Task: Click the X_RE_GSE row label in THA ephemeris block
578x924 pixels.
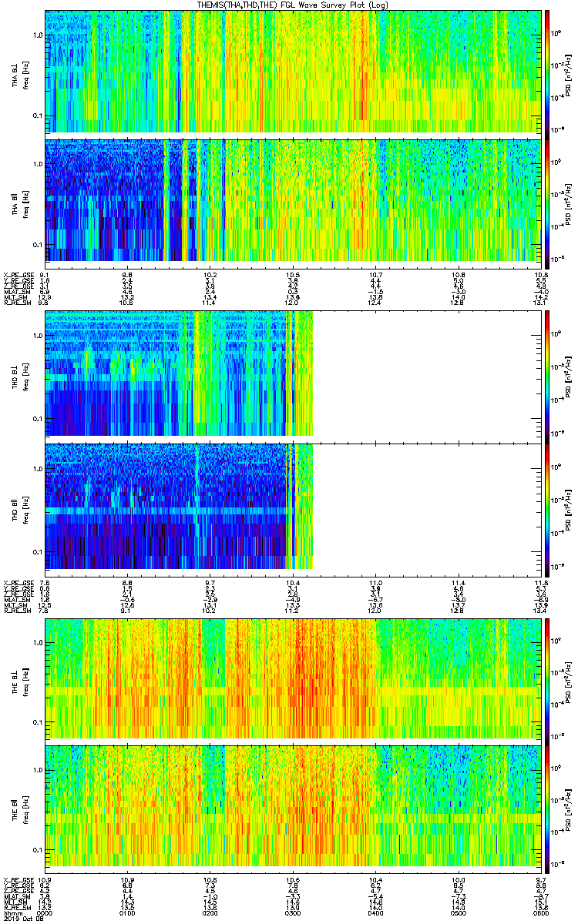Action: (18, 275)
